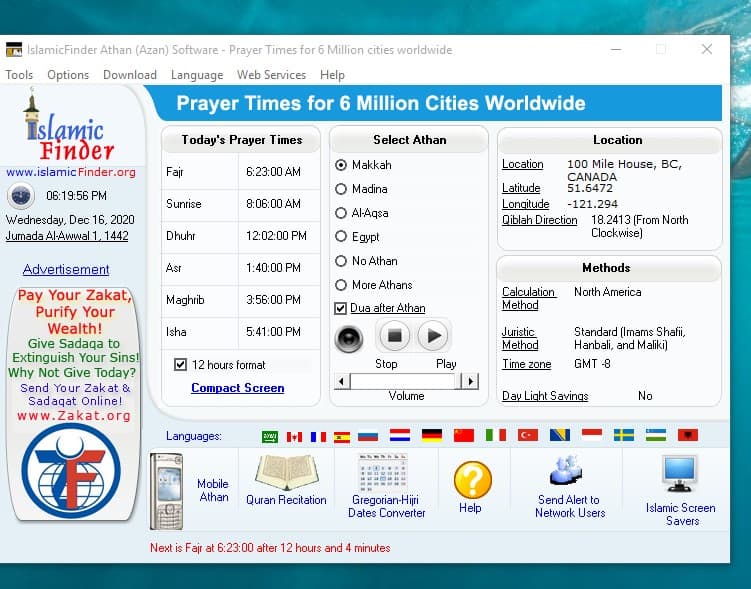Click the yellow question mark Help icon

pos(472,479)
